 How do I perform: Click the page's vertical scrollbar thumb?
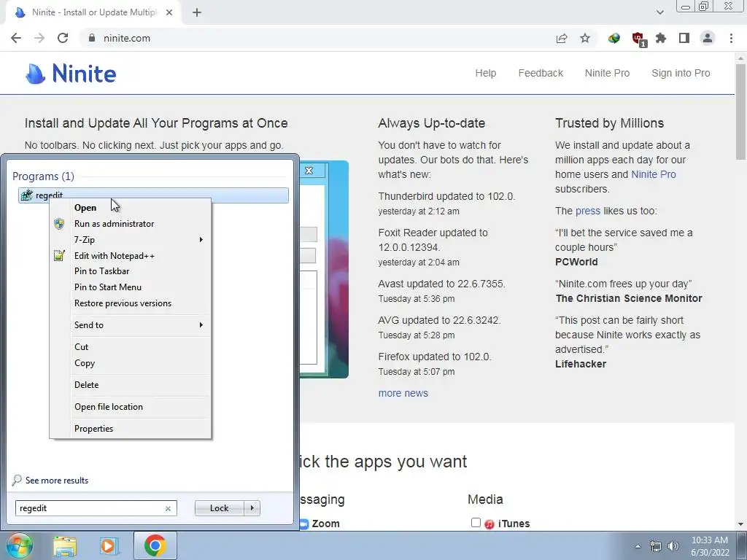coord(741,112)
